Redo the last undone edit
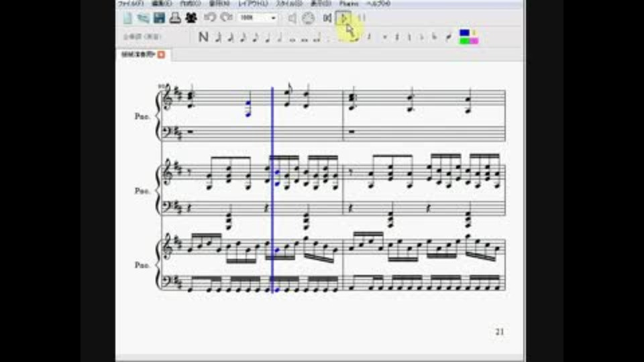 pyautogui.click(x=226, y=17)
